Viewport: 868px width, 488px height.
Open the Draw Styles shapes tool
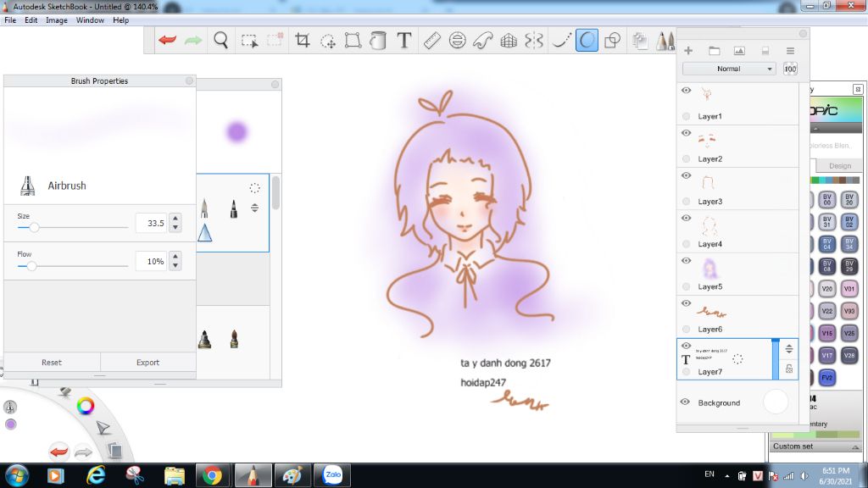click(613, 41)
